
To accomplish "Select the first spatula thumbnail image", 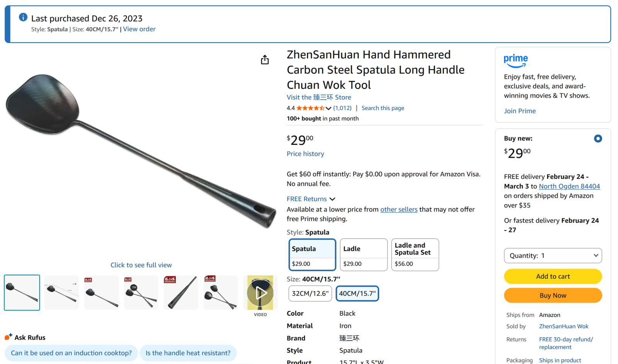I will [x=22, y=293].
